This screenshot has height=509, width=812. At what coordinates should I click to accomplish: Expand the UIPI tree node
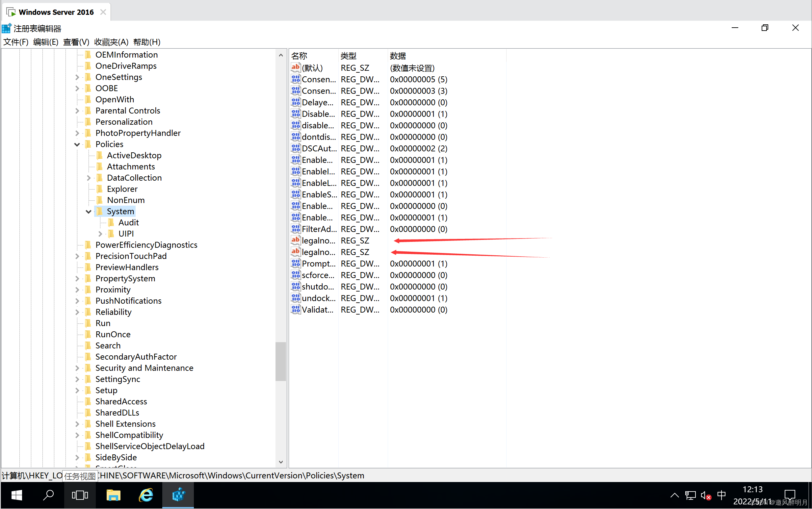coord(100,234)
